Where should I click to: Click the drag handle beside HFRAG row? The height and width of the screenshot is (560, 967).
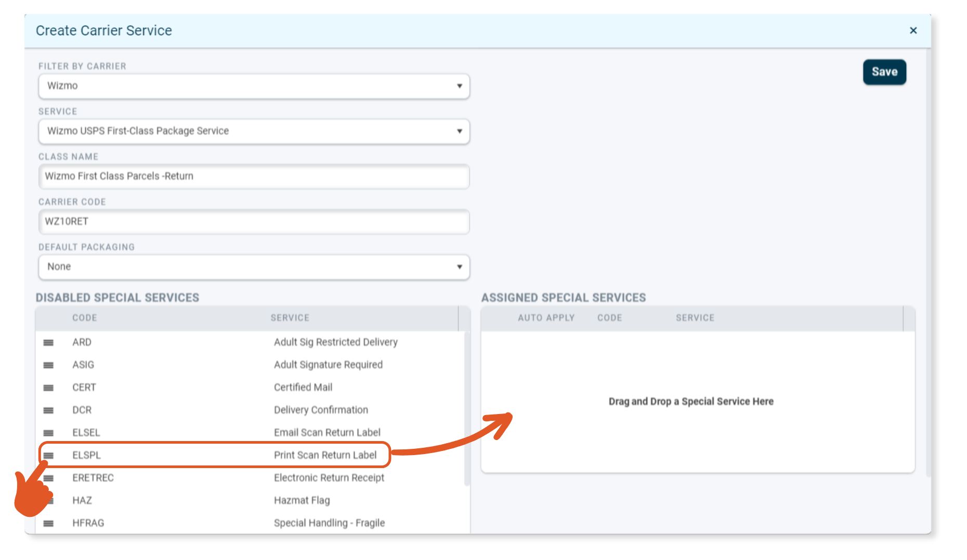click(48, 523)
